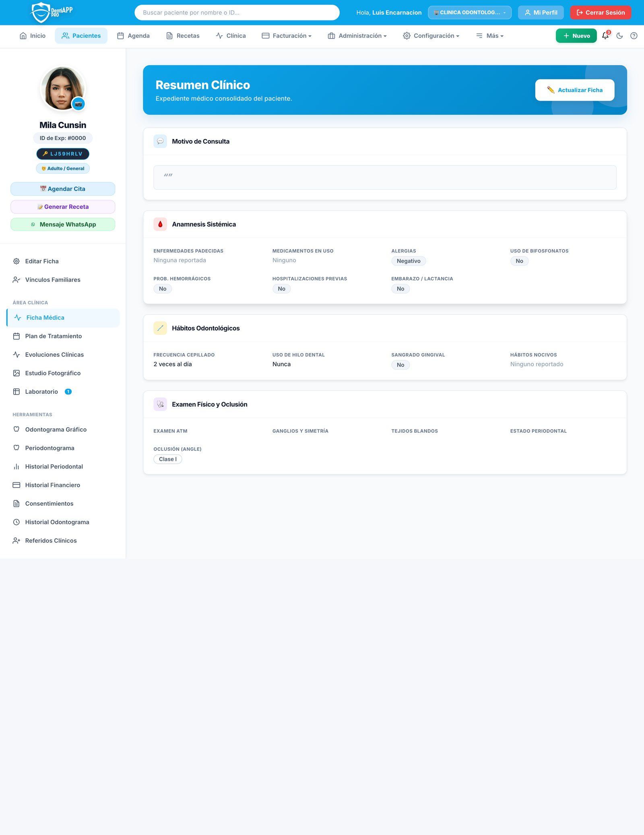The height and width of the screenshot is (835, 644).
Task: Select Ficha Médica in the sidebar
Action: point(63,318)
